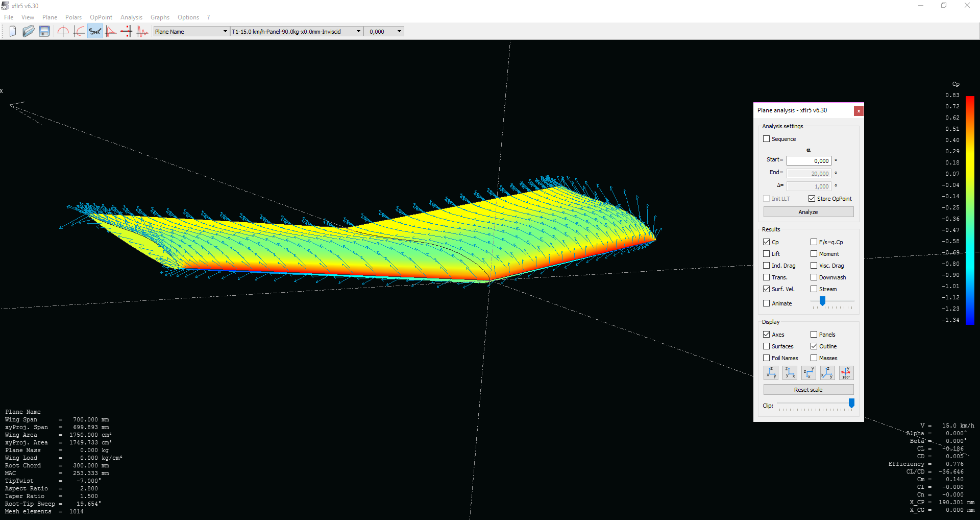The image size is (980, 520).
Task: Check the Panels display option
Action: tap(814, 335)
